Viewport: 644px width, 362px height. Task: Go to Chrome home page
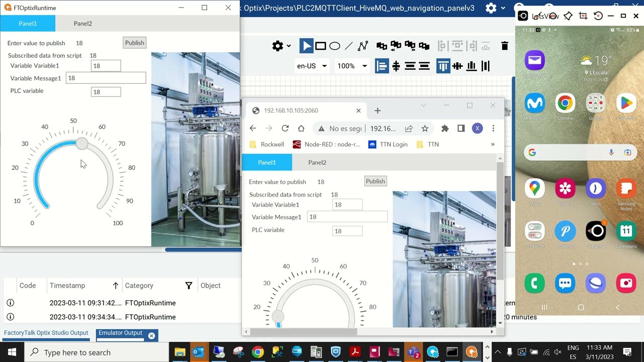(x=301, y=128)
